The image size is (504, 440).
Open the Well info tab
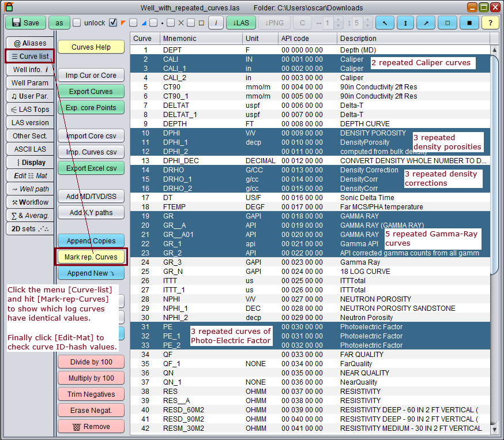point(29,69)
